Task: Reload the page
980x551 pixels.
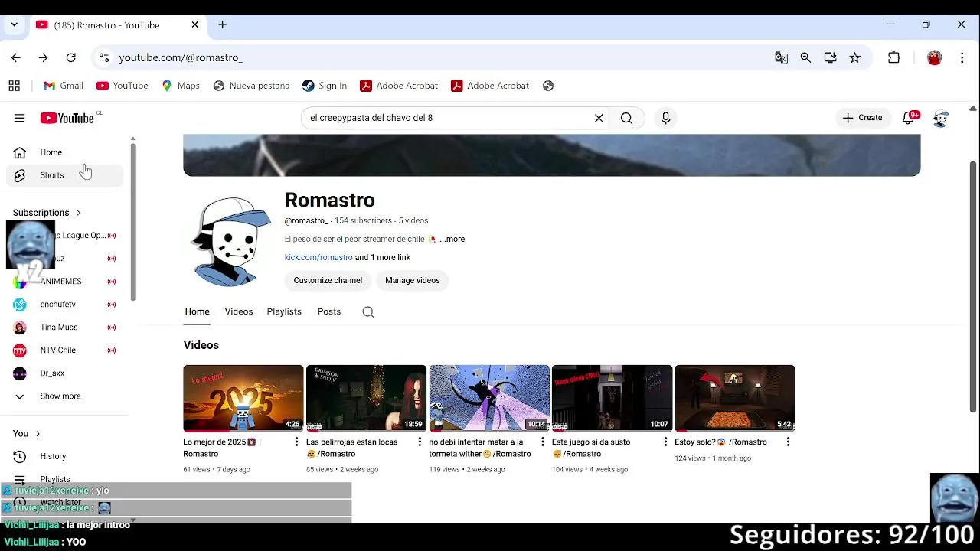Action: click(71, 57)
